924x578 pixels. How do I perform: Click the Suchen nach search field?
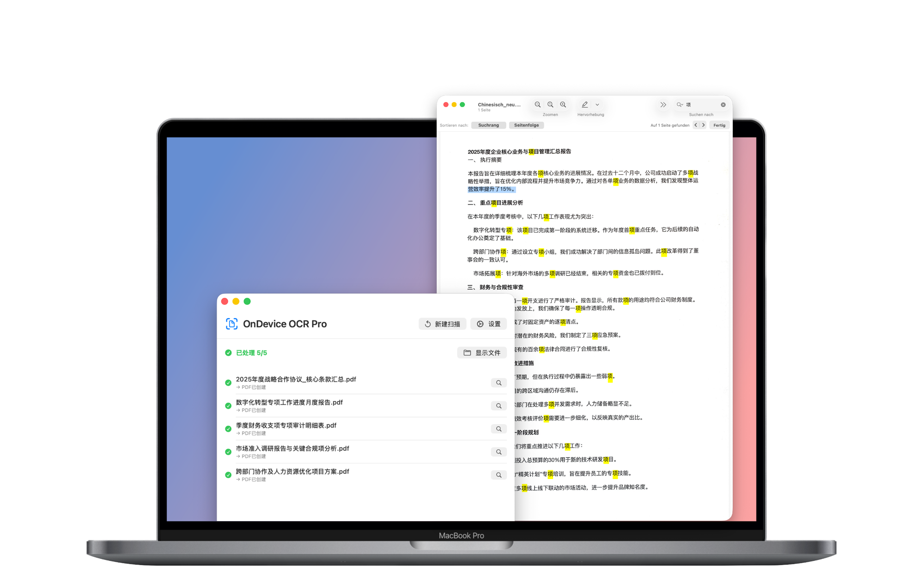(x=701, y=105)
